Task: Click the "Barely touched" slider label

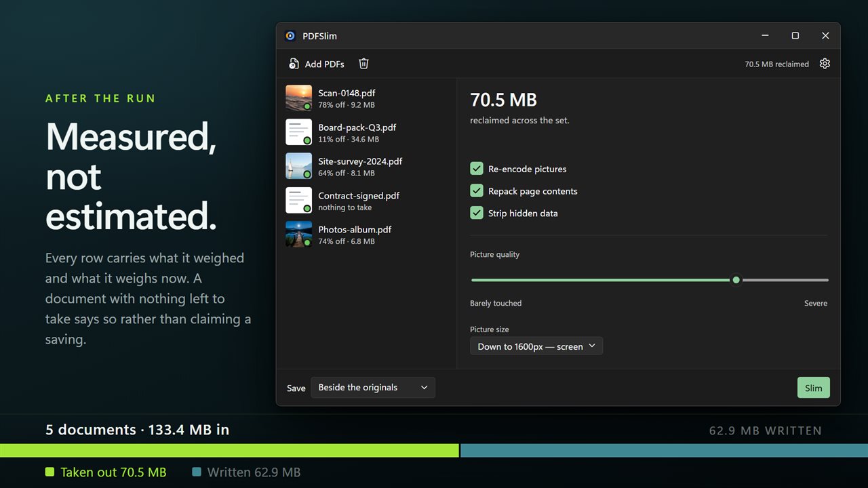Action: coord(496,303)
